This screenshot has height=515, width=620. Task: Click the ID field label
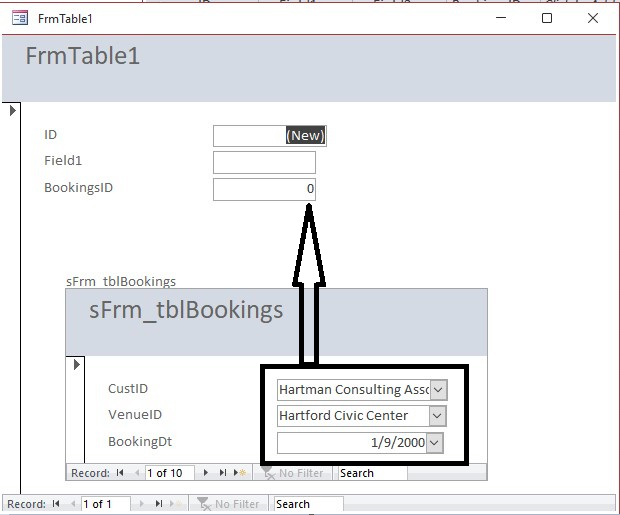(51, 134)
